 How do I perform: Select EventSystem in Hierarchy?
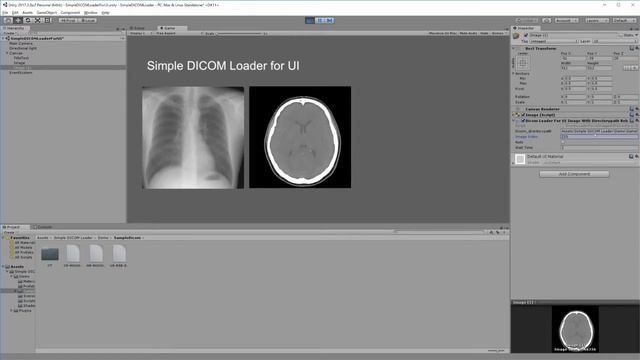pos(21,73)
